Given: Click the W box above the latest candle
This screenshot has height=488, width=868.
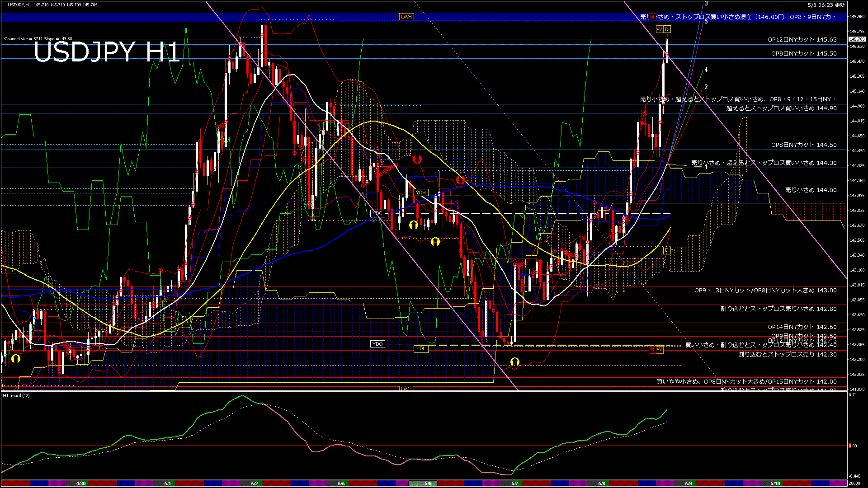Looking at the screenshot, I should tap(659, 29).
